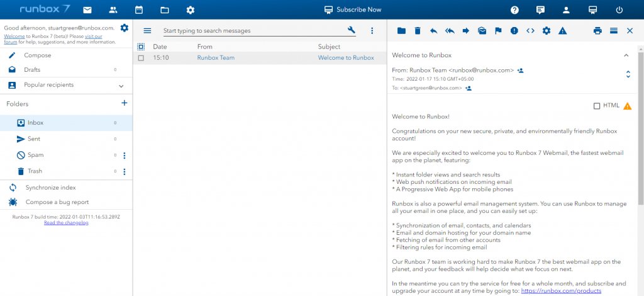Delete message with trash icon in toolbar
644x296 pixels.
[418, 30]
